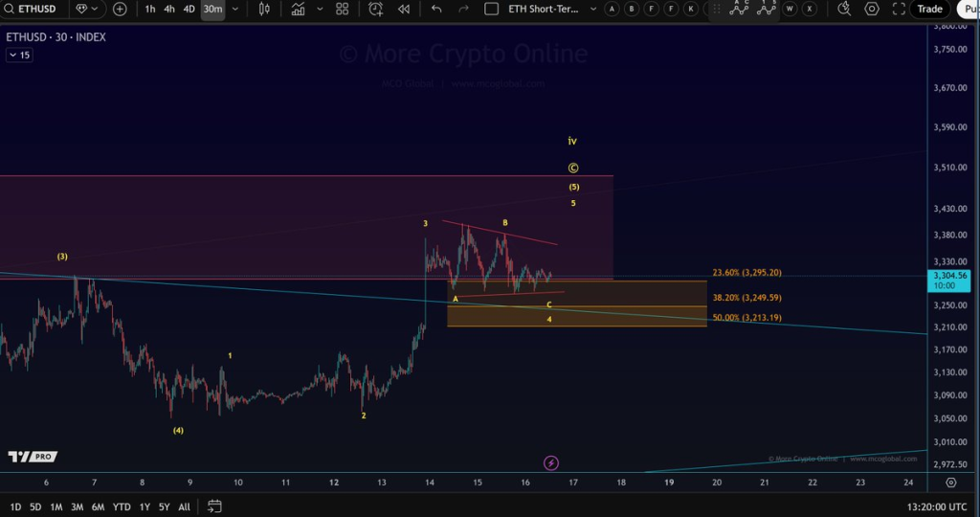Switch to the 4D timeframe
Image resolution: width=980 pixels, height=517 pixels.
point(189,9)
